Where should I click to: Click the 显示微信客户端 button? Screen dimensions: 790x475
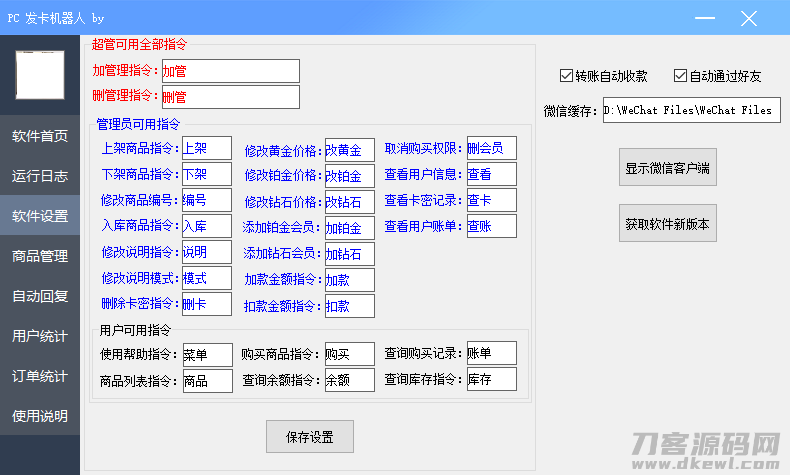pyautogui.click(x=668, y=167)
